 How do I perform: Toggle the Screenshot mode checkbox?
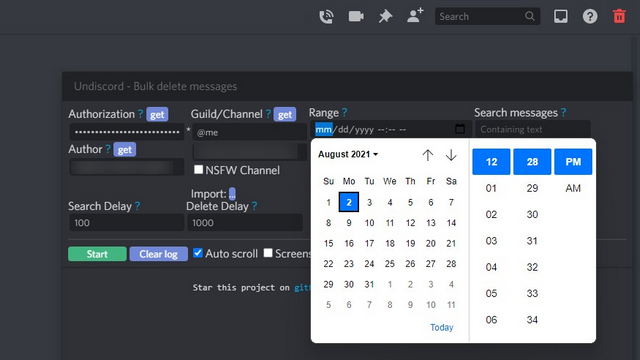click(268, 253)
